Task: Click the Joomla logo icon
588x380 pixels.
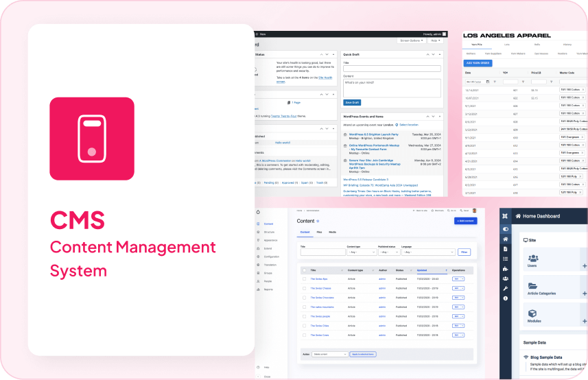Action: [x=506, y=216]
